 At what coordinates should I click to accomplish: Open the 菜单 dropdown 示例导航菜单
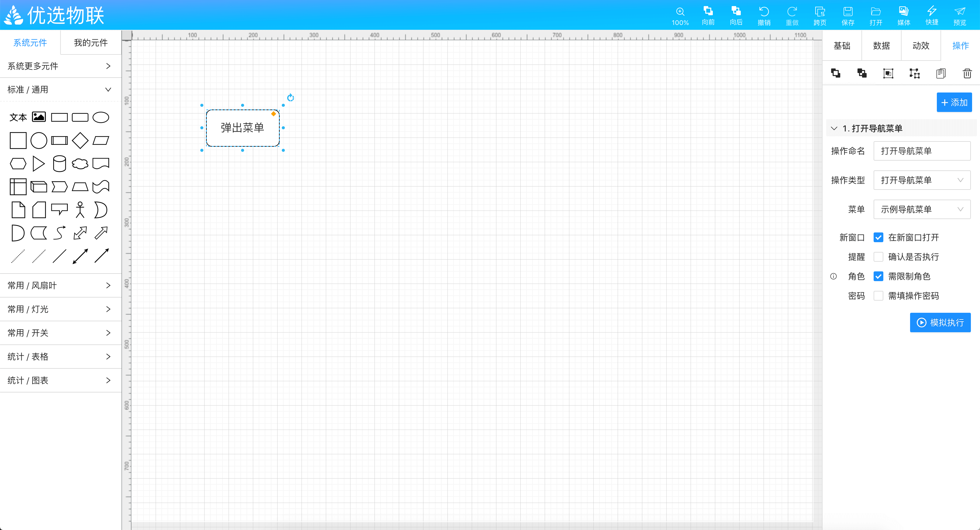[922, 209]
